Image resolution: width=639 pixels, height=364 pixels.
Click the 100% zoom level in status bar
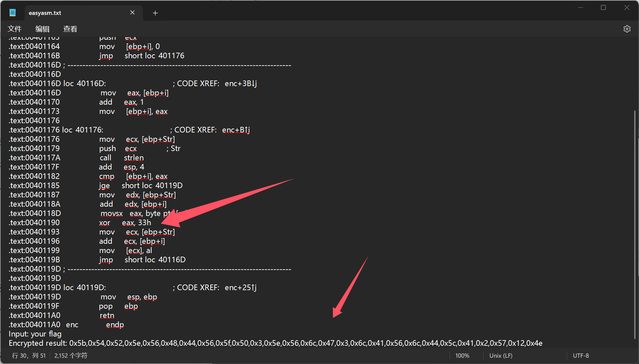tap(462, 355)
